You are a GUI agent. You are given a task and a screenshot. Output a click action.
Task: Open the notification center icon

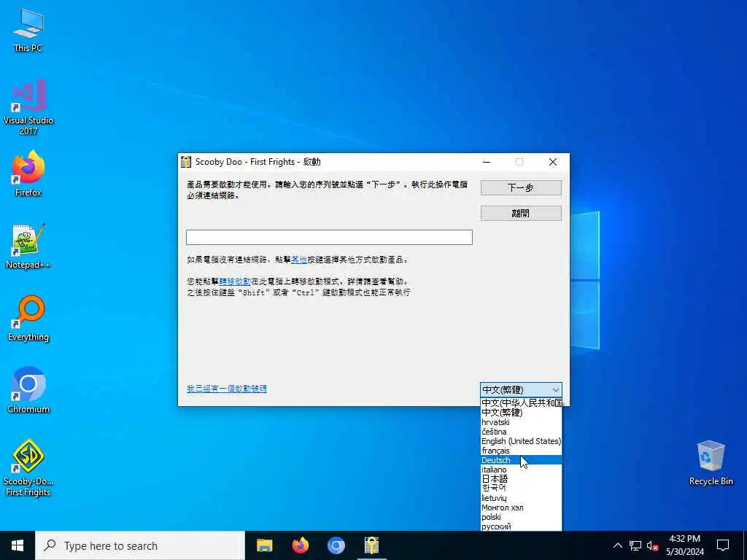point(723,545)
